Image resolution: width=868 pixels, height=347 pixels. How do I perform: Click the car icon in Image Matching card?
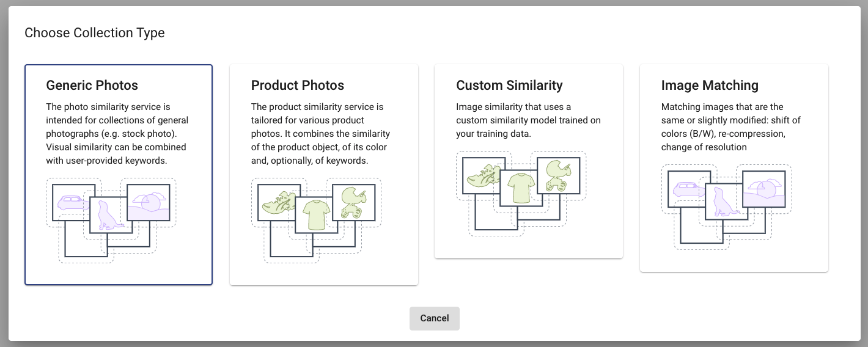click(x=686, y=189)
